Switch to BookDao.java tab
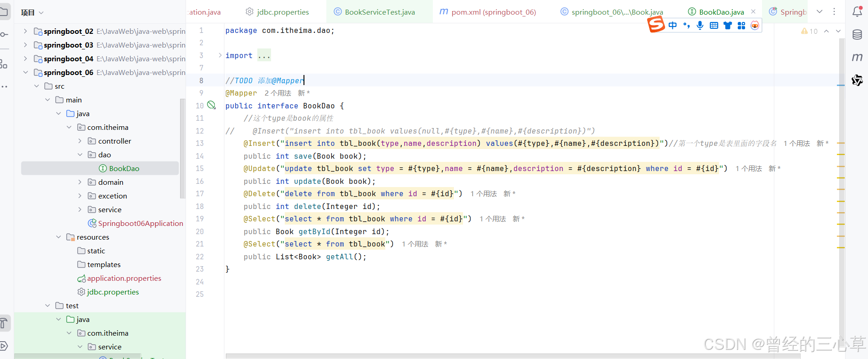868x359 pixels. [x=716, y=12]
